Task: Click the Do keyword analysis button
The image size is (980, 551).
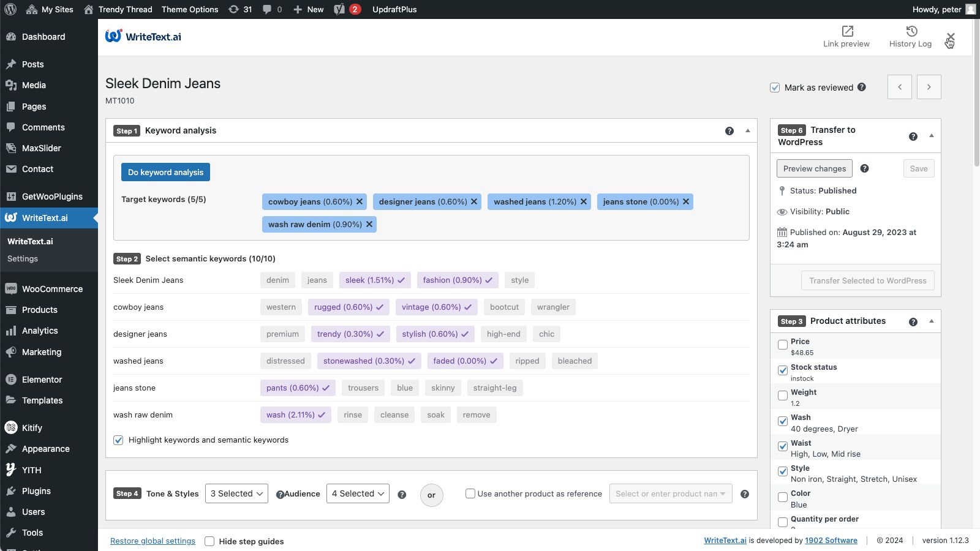Action: [x=165, y=172]
